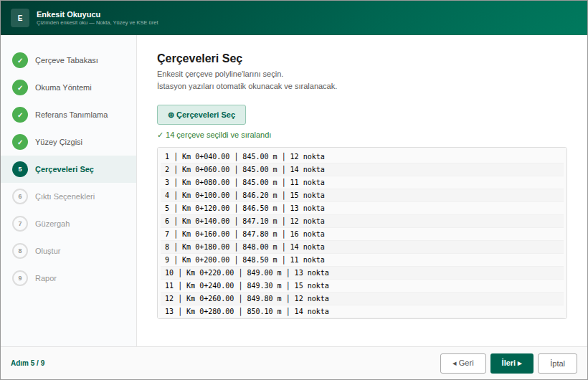Go to the Güzergah step

point(69,224)
